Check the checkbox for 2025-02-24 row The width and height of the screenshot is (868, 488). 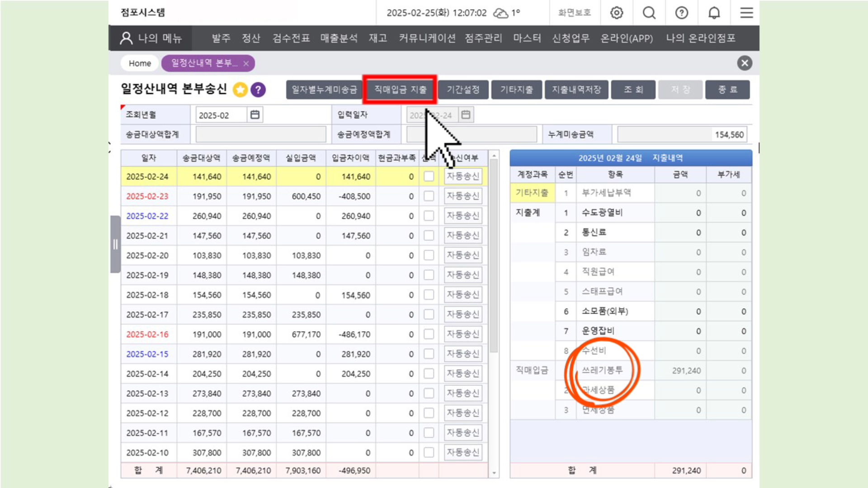tap(429, 177)
